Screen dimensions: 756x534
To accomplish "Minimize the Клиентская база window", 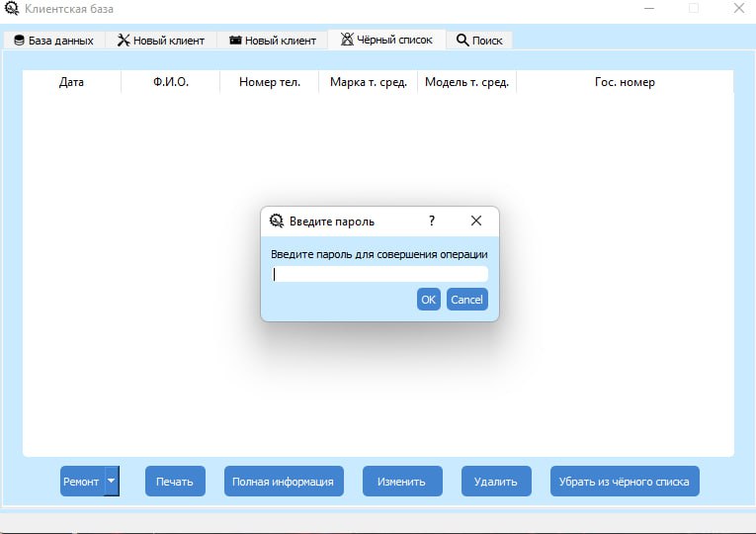I will click(x=649, y=8).
